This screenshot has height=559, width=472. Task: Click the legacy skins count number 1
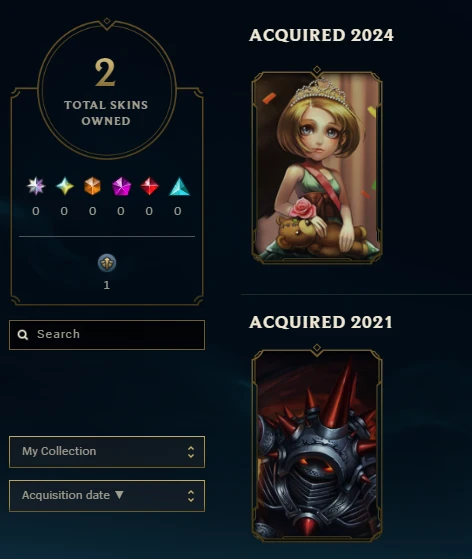point(107,285)
